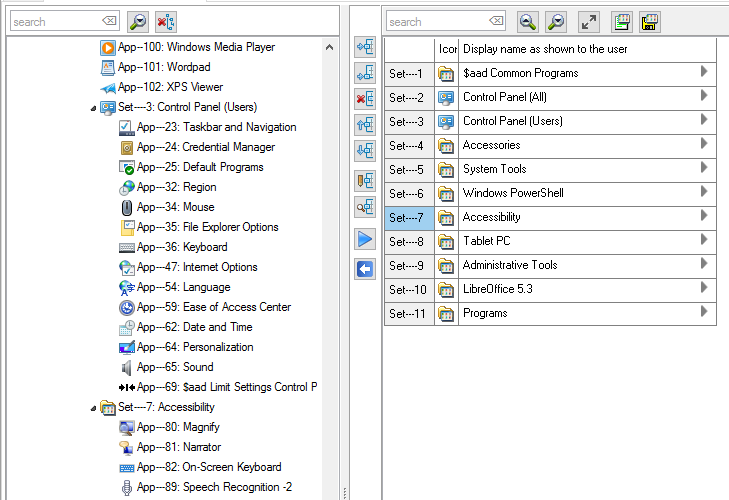The image size is (729, 500).
Task: Collapse the Set 3 Control Panel (Users) node
Action: [x=93, y=108]
